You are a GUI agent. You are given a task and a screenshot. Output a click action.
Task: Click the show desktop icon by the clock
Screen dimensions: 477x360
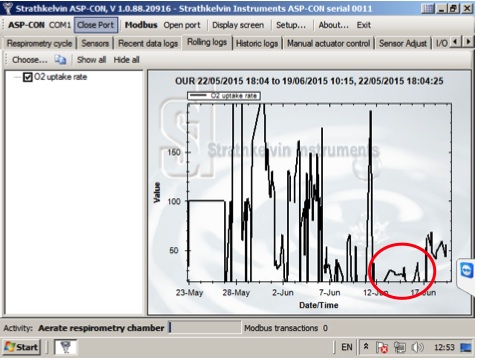(x=466, y=347)
